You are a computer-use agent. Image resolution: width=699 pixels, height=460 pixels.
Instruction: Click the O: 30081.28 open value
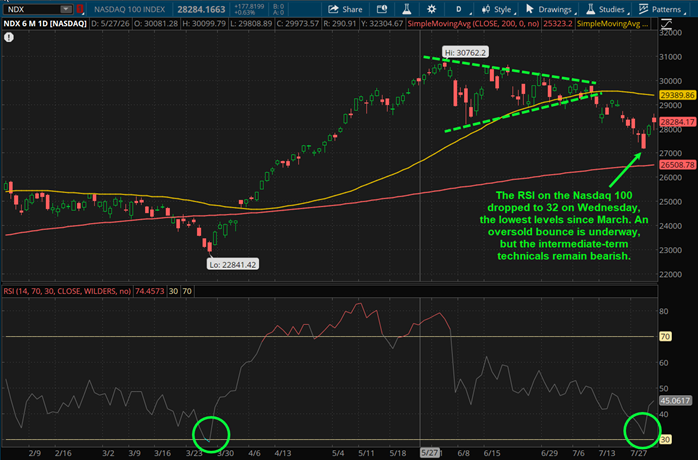click(x=156, y=24)
